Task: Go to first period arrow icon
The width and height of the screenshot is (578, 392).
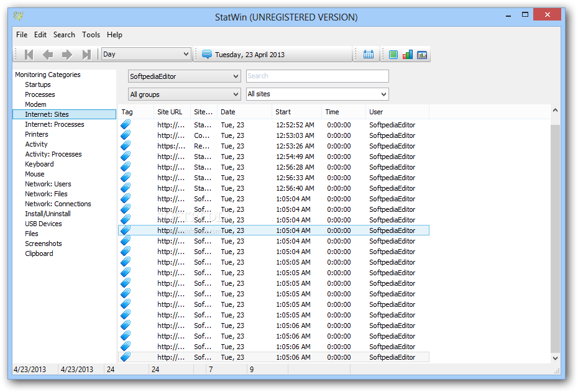Action: click(29, 55)
